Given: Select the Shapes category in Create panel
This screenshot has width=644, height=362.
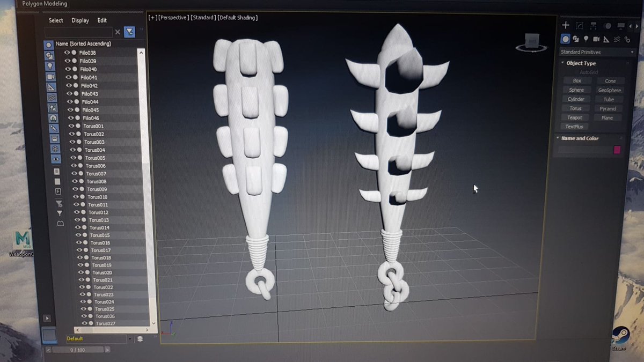Looking at the screenshot, I should coord(576,39).
